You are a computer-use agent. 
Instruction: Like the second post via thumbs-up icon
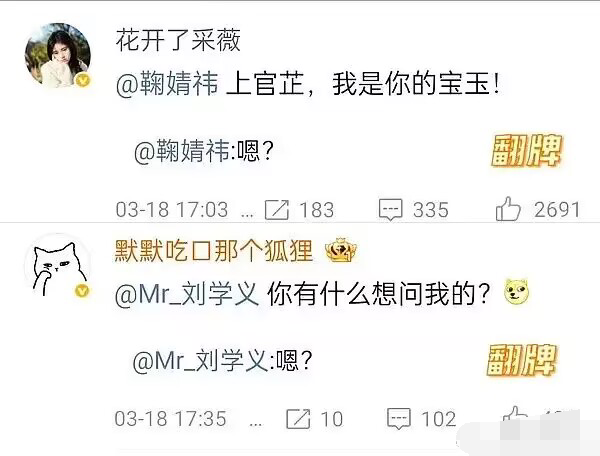[515, 415]
